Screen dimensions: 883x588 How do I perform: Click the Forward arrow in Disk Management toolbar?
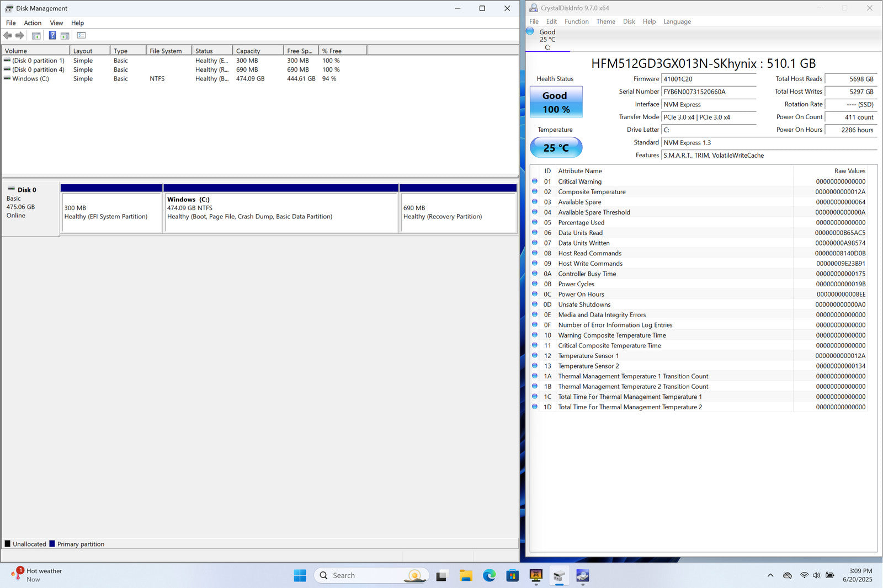click(x=20, y=35)
